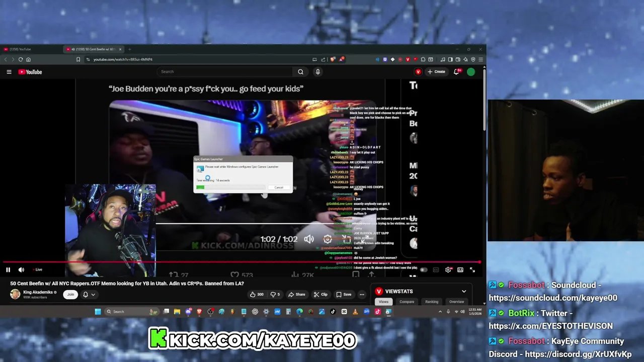Toggle subtitles/closed captions in player
Screen dimensions: 644x362
[x=436, y=270]
